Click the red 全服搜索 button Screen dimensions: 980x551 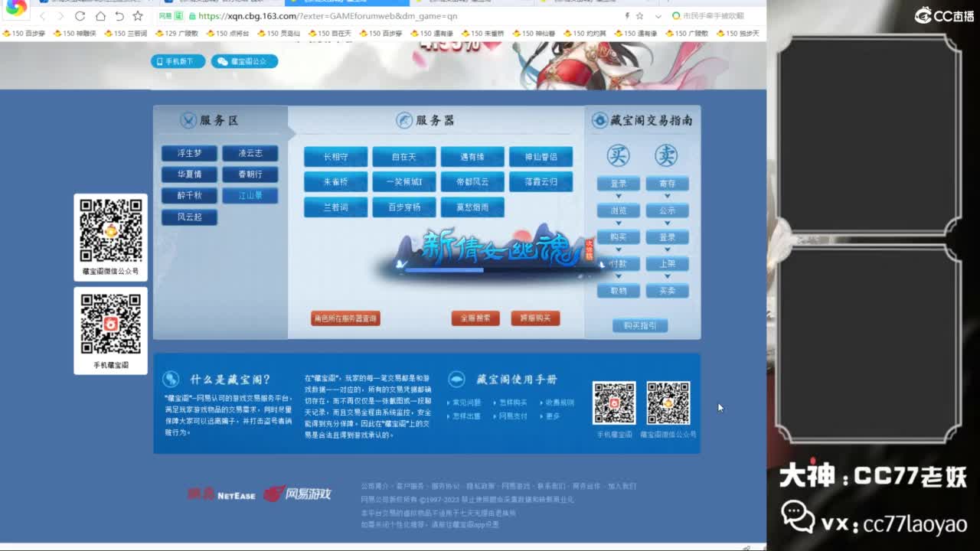pyautogui.click(x=475, y=318)
